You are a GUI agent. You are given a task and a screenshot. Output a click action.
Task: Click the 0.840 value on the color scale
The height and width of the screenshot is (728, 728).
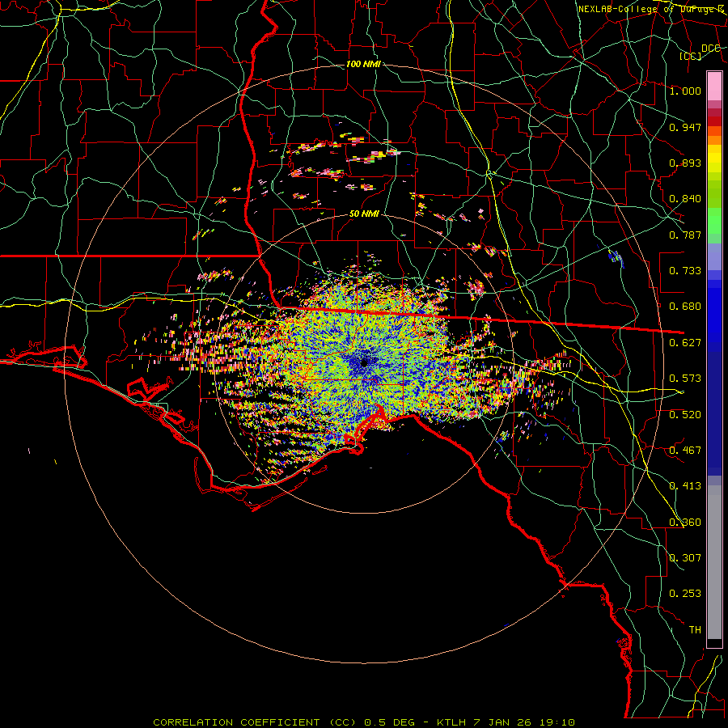click(685, 199)
